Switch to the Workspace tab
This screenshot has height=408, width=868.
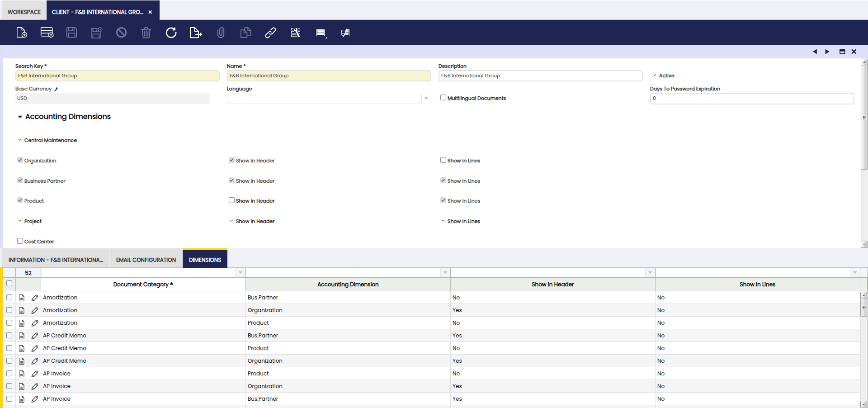[24, 12]
